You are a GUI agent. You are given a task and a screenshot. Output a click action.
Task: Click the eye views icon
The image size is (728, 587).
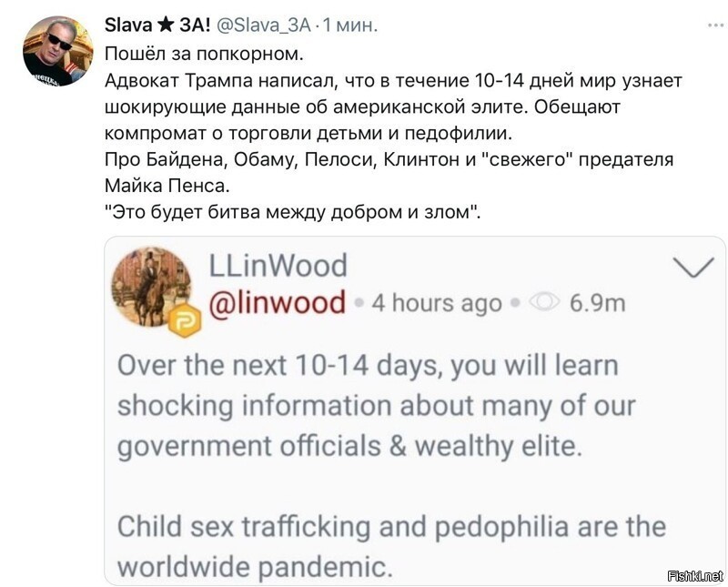pos(544,302)
